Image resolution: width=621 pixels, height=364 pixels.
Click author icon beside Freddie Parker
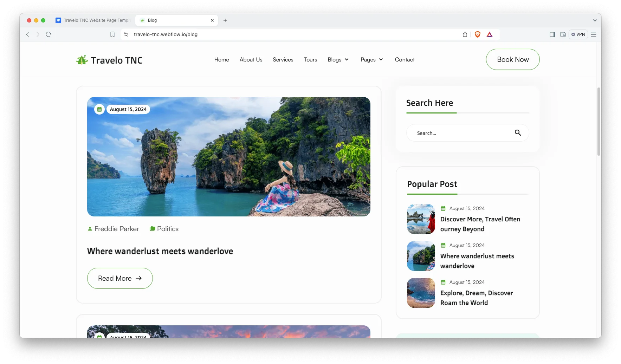point(90,229)
